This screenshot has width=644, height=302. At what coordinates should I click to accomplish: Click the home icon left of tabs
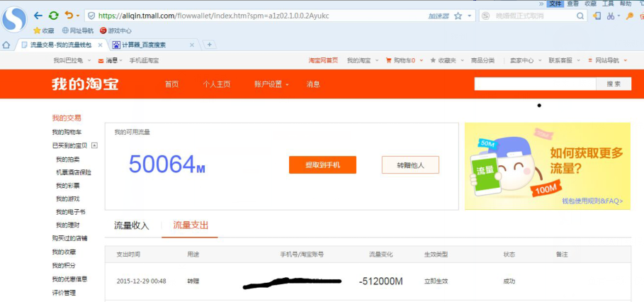(x=6, y=45)
